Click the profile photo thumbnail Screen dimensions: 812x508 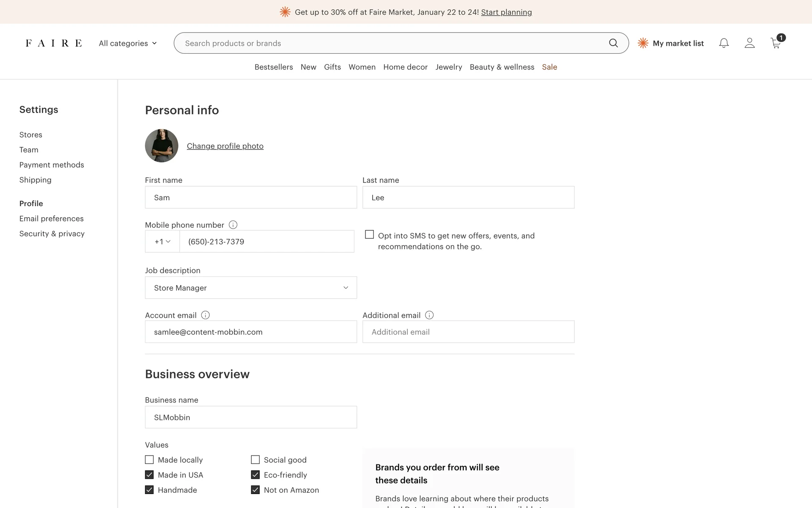pyautogui.click(x=162, y=146)
